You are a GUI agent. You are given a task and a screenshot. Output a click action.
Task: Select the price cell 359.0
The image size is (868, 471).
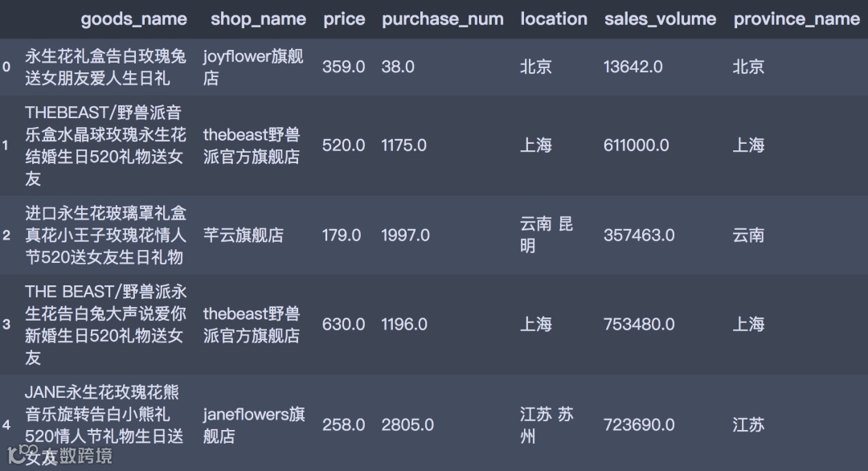point(343,67)
